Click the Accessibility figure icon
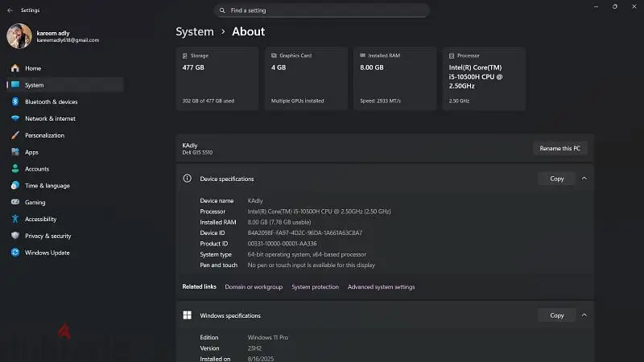Viewport: 644px width, 362px height. coord(15,219)
